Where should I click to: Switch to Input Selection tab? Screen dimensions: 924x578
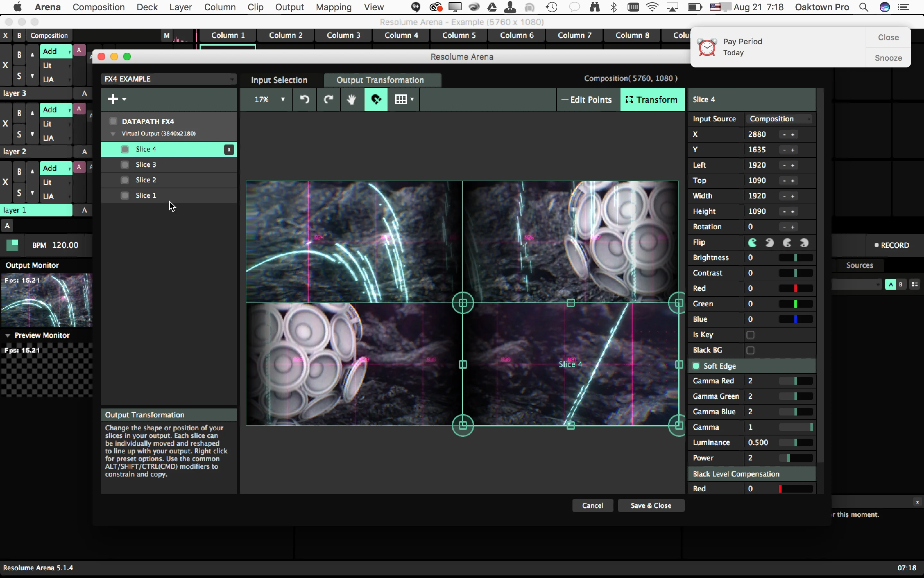coord(279,80)
